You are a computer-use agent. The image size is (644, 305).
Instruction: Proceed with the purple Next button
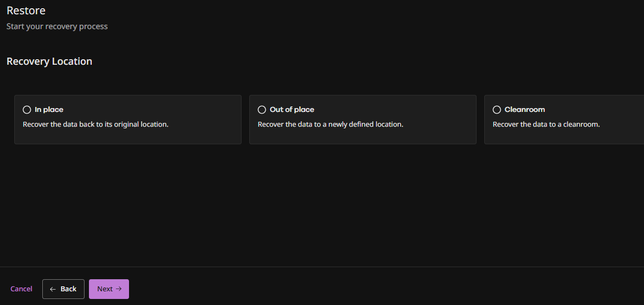click(x=105, y=289)
